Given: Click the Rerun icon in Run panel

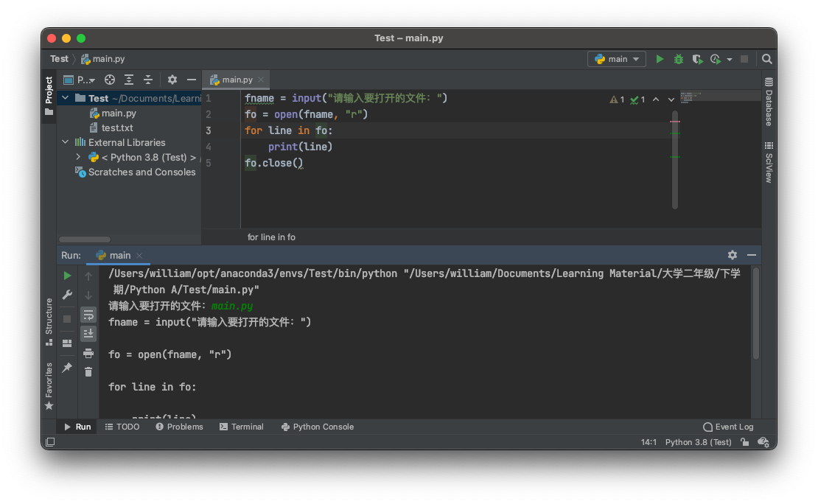Looking at the screenshot, I should (67, 276).
